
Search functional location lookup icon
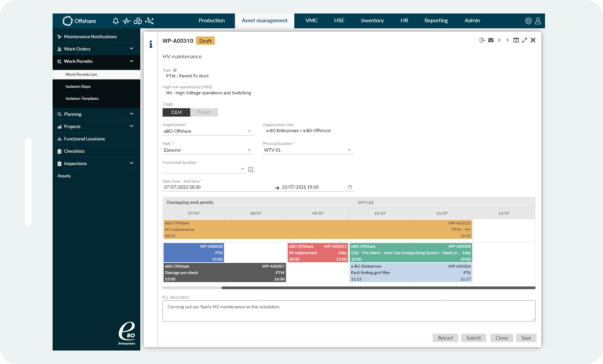pyautogui.click(x=251, y=170)
